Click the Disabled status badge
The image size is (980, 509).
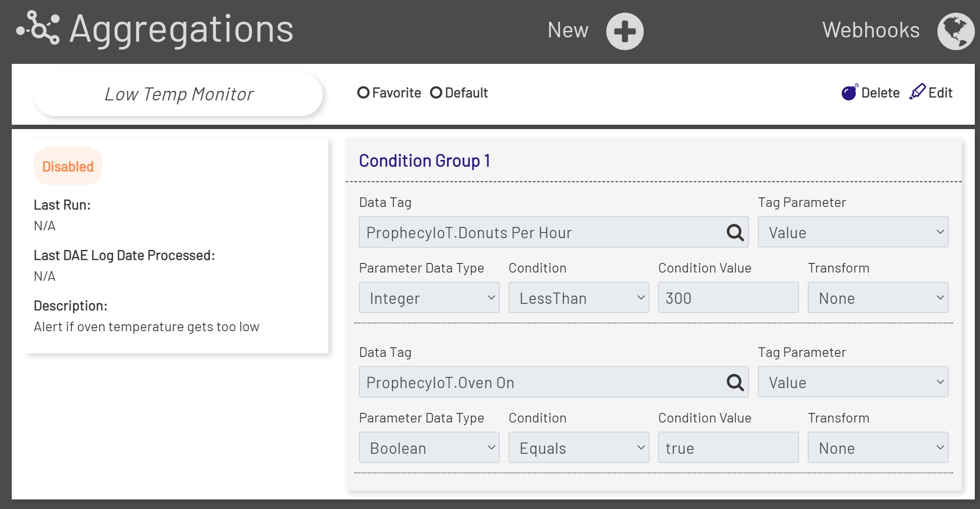coord(68,166)
